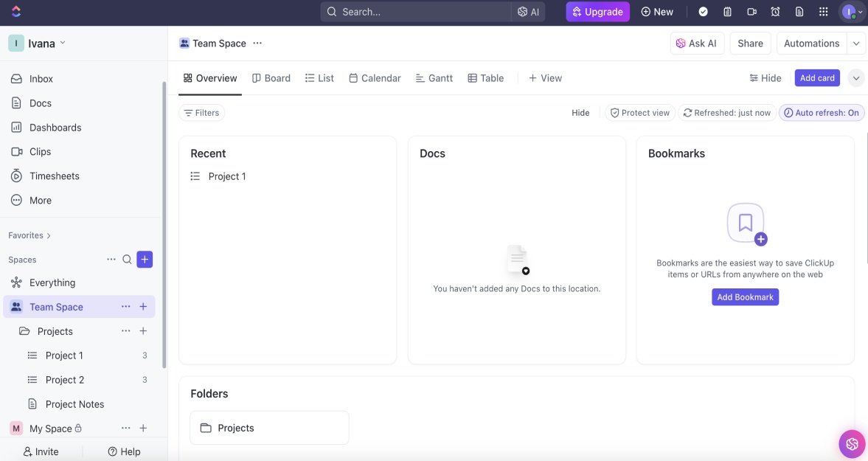Open the notepad icon in top bar
Screen dimensions: 868x461
coord(727,12)
